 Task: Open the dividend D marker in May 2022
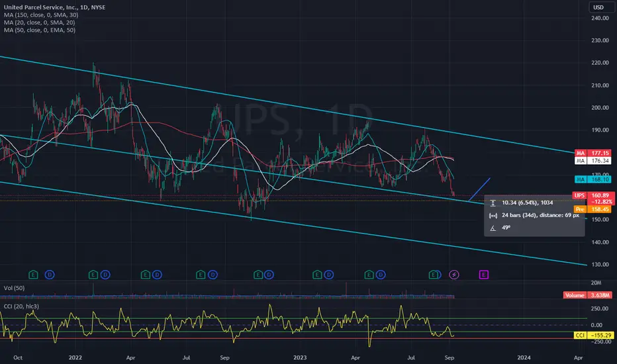(157, 275)
